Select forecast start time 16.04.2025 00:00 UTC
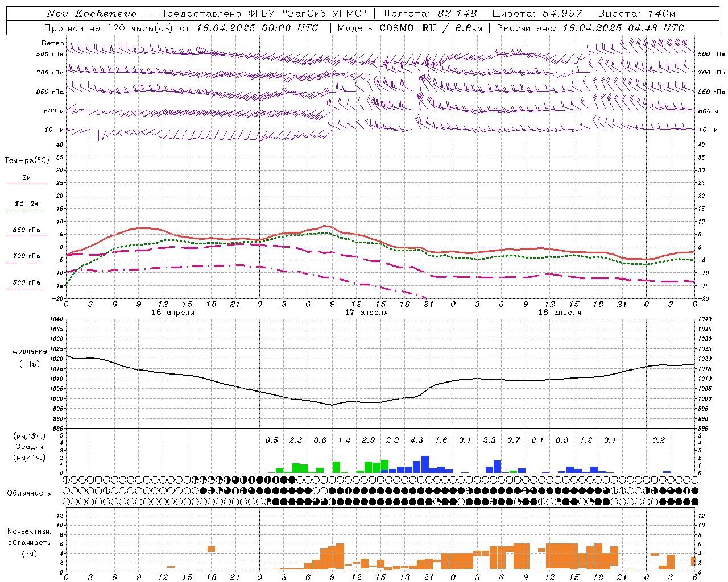 point(257,28)
